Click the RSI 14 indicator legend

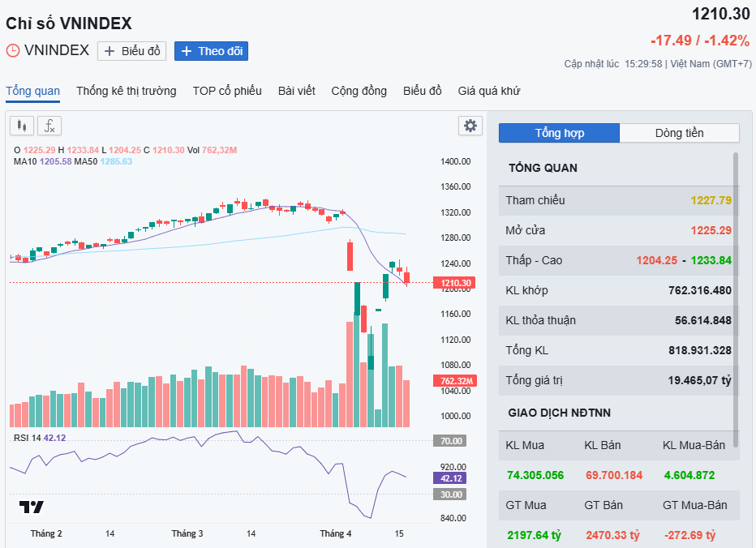click(x=40, y=438)
